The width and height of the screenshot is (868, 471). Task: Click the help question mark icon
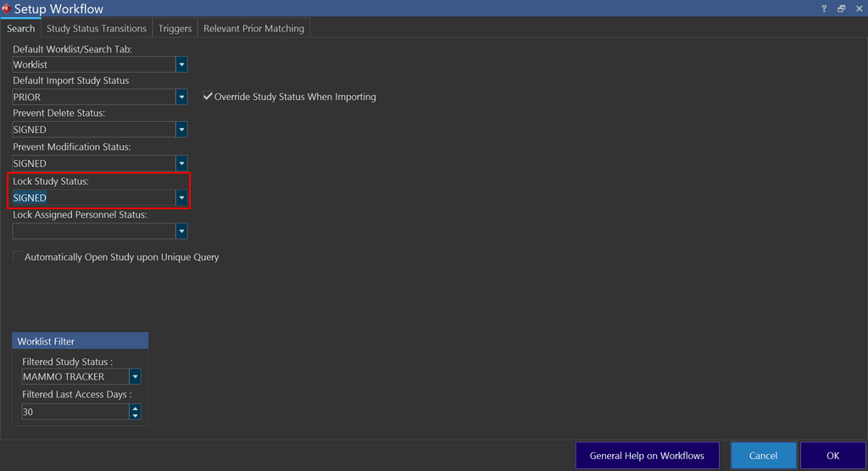(824, 8)
